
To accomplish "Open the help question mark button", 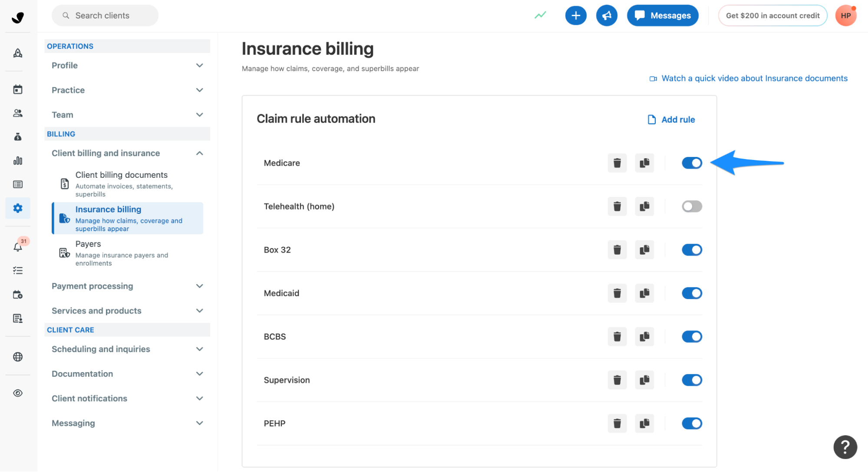I will (845, 447).
